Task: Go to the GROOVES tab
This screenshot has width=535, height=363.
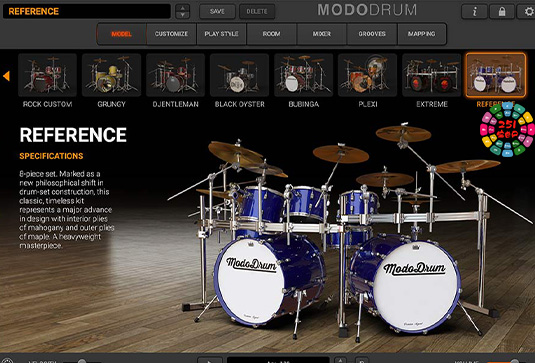Action: pyautogui.click(x=372, y=34)
